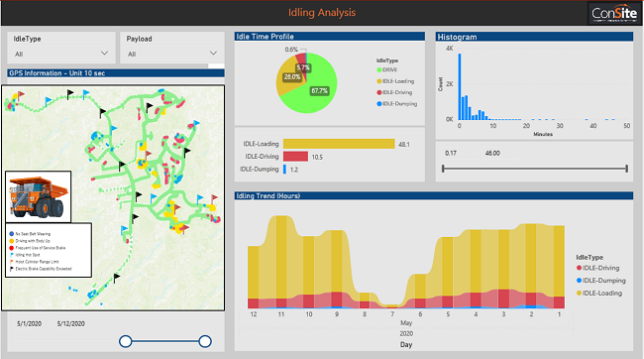
Task: Select green DRIVE marker in pie legend
Action: click(379, 69)
